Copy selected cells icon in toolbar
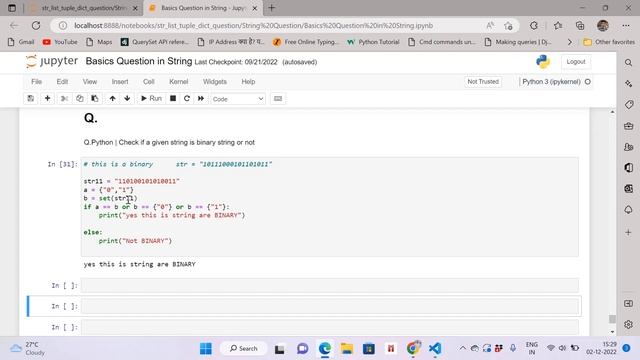This screenshot has height=360, width=640. coord(80,99)
